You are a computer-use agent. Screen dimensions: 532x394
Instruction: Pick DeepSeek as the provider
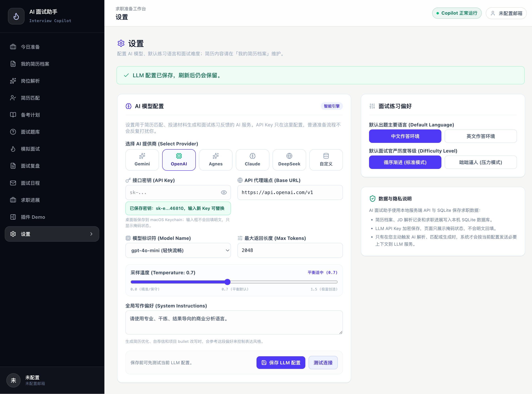click(289, 160)
